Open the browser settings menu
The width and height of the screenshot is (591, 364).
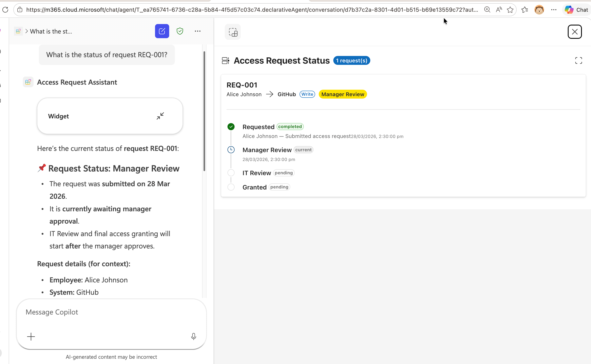554,10
